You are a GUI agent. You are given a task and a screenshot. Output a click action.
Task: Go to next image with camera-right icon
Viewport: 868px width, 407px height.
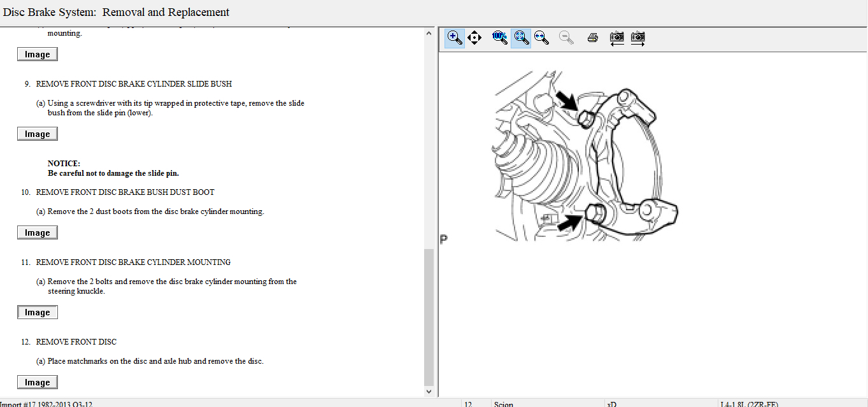(638, 38)
